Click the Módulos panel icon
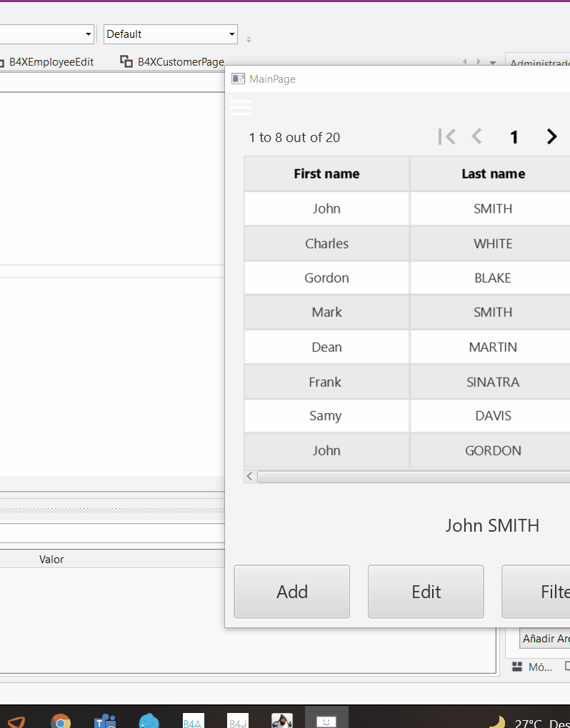The image size is (570, 728). pos(517,667)
